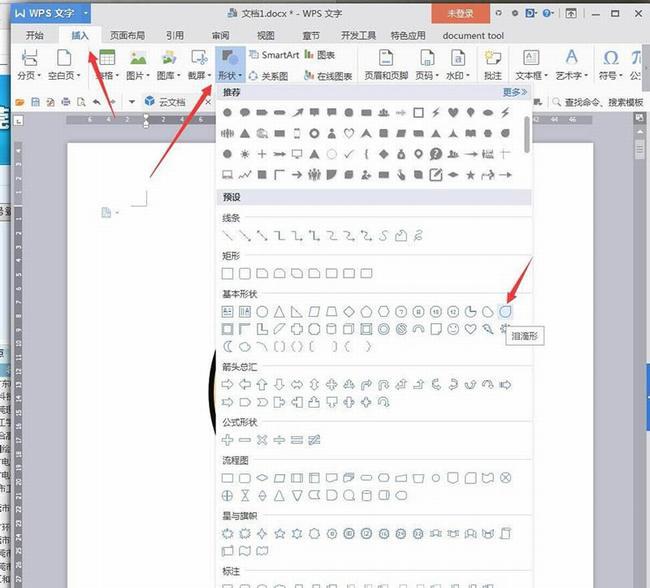The height and width of the screenshot is (588, 650).
Task: Open the 图片 picture dropdown
Action: pyautogui.click(x=138, y=64)
